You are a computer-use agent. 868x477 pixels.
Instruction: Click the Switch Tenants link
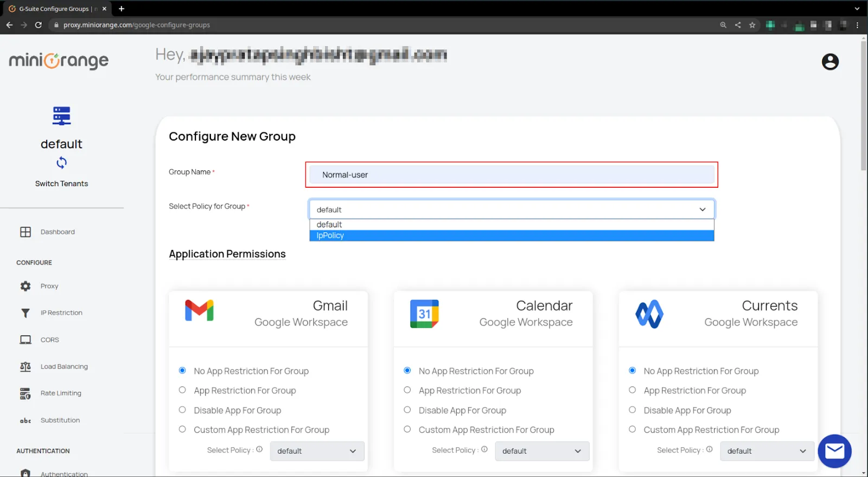click(61, 184)
